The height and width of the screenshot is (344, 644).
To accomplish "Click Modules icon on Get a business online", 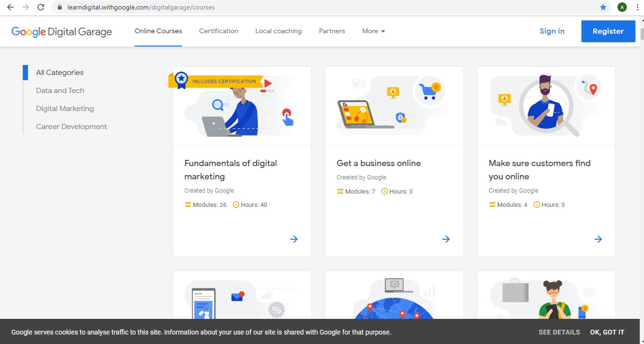I will click(340, 192).
